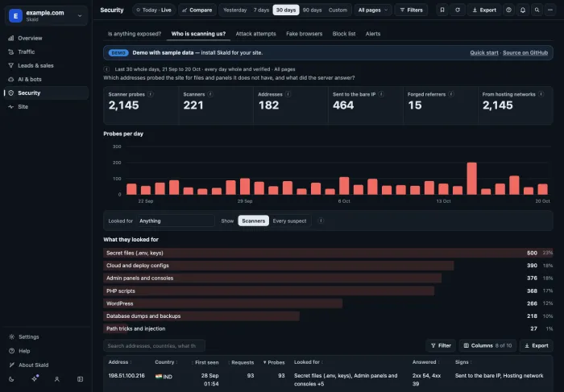Image resolution: width=564 pixels, height=392 pixels.
Task: Refresh the data with reload icon
Action: (458, 10)
